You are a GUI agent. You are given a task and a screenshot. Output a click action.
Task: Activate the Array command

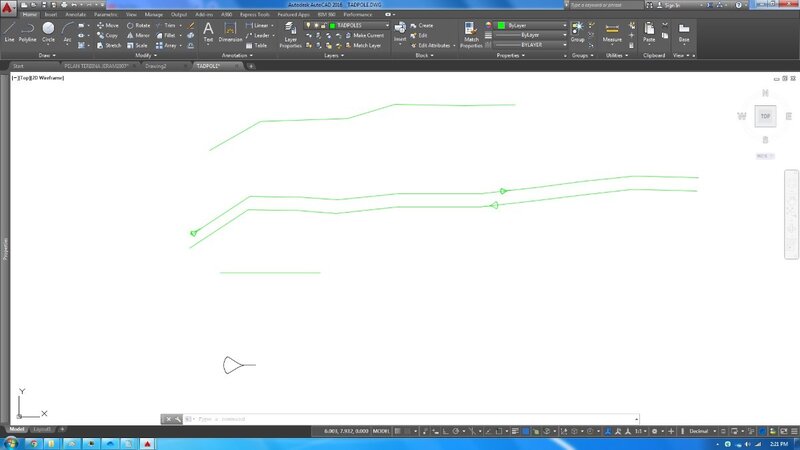point(166,45)
